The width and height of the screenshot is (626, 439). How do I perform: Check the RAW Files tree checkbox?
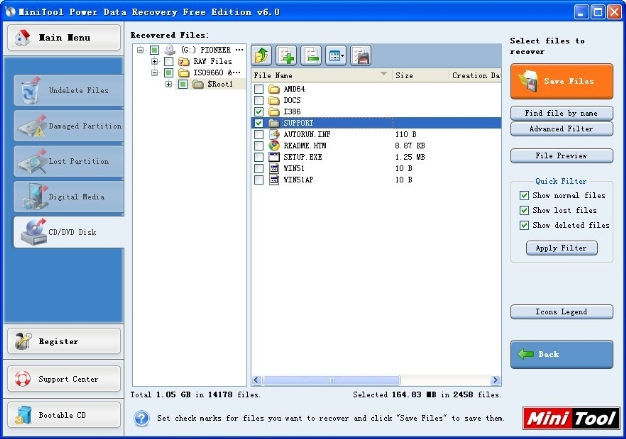169,61
